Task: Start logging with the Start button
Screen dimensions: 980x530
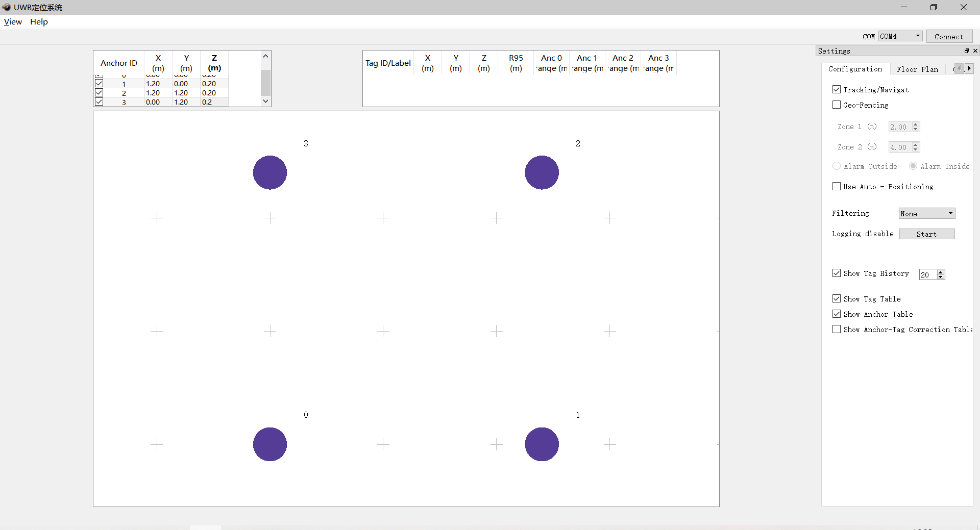Action: (926, 234)
